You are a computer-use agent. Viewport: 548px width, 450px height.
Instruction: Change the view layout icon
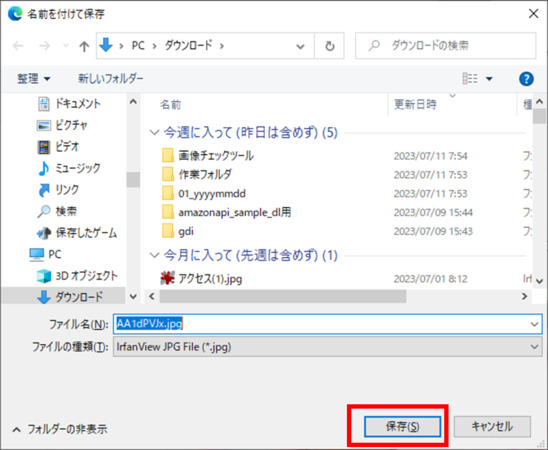click(x=470, y=79)
